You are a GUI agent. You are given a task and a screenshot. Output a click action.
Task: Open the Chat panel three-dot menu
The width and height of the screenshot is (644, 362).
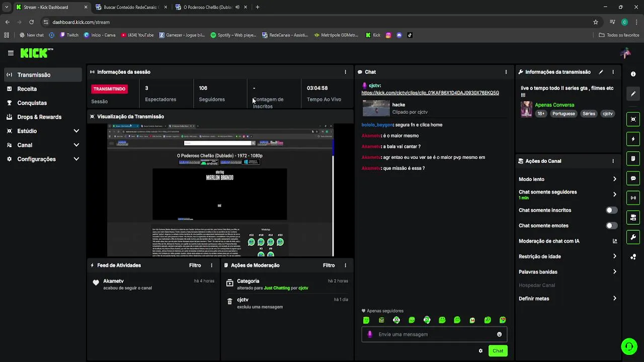point(506,72)
